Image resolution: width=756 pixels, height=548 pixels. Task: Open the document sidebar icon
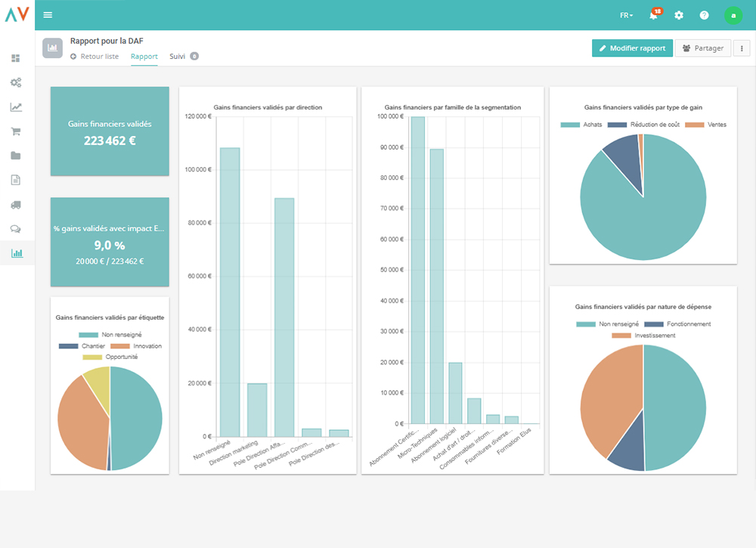tap(16, 180)
